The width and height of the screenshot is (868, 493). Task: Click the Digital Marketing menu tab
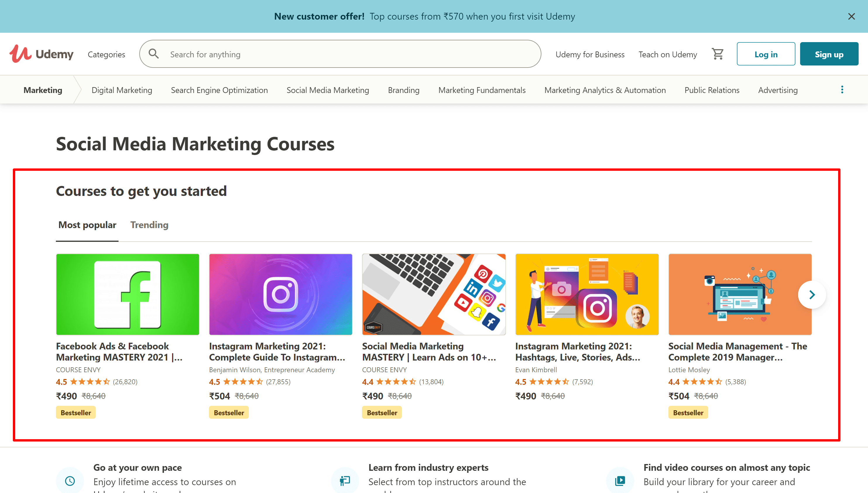coord(122,90)
